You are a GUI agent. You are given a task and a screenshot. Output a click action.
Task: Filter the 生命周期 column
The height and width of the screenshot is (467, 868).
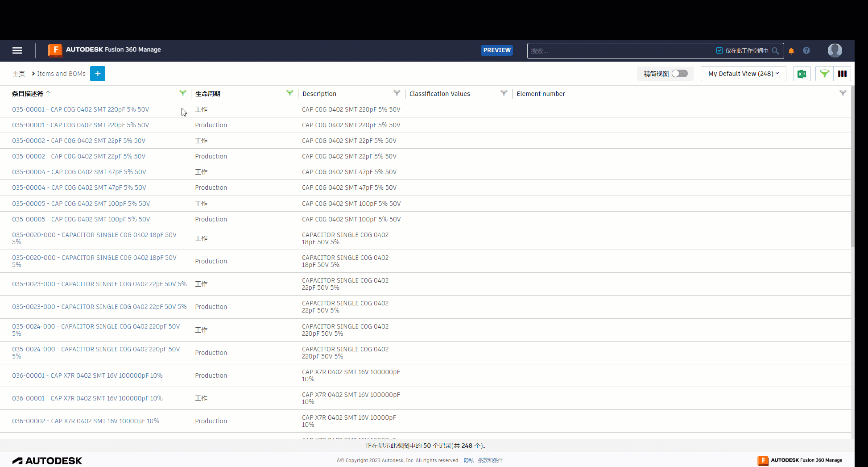pyautogui.click(x=289, y=93)
